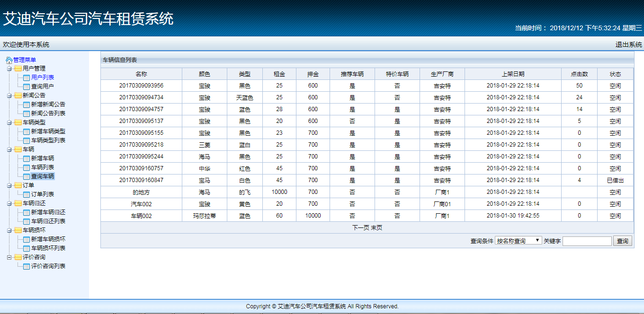The width and height of the screenshot is (644, 314).
Task: Open 查询车辆 in the sidebar
Action: click(43, 176)
